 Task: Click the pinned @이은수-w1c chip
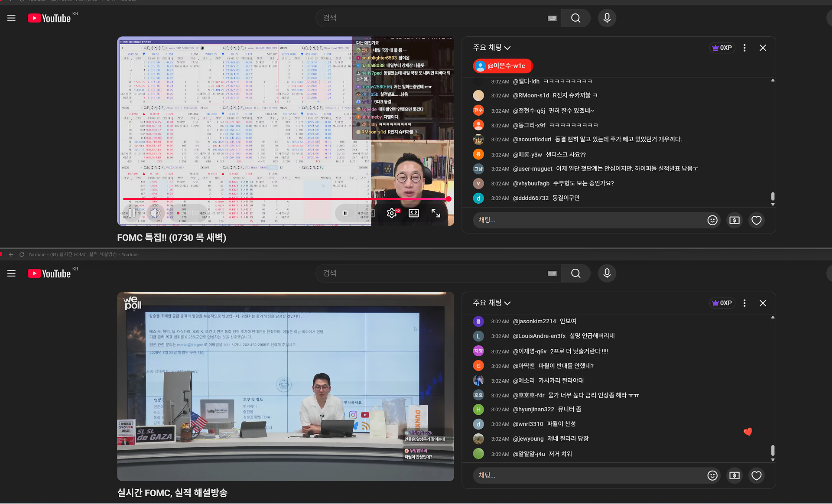[502, 66]
